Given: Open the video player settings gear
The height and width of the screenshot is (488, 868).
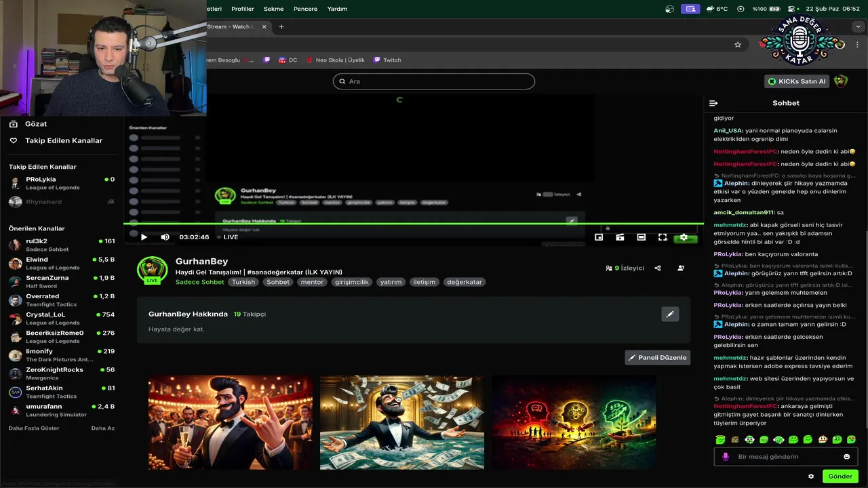Looking at the screenshot, I should (x=684, y=237).
